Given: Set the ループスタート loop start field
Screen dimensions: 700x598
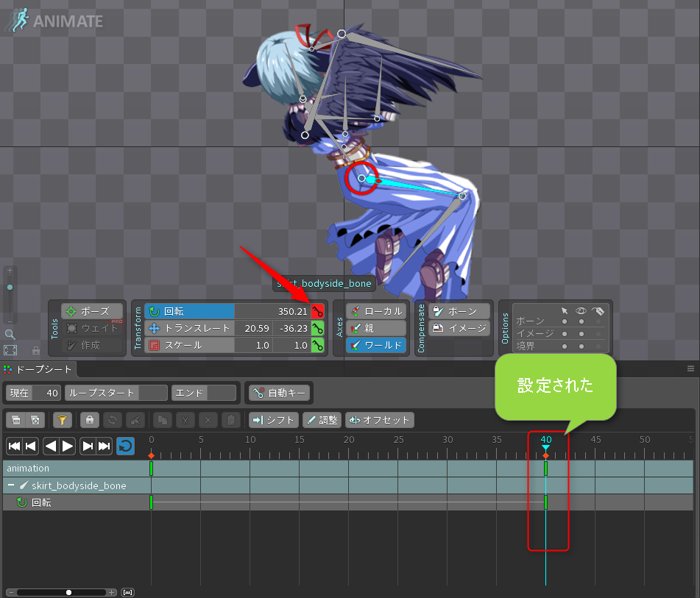Looking at the screenshot, I should click(x=116, y=394).
